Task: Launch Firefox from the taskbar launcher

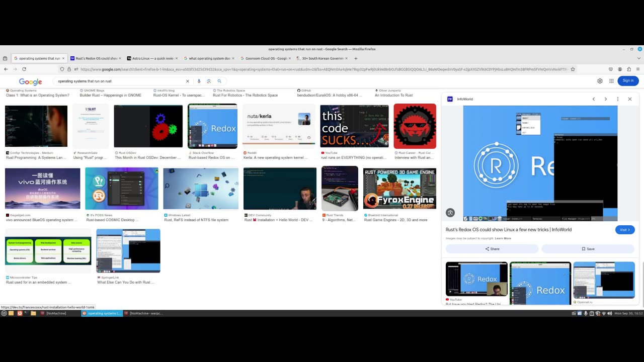Action: pos(20,313)
